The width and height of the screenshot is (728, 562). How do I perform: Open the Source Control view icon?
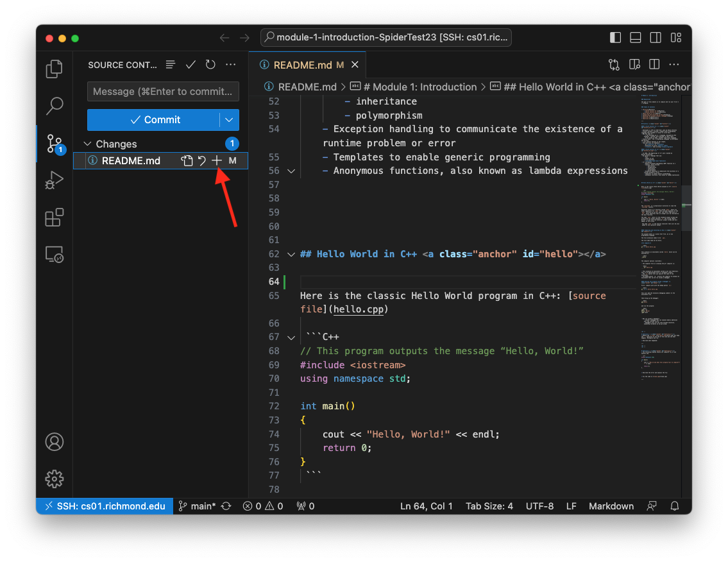coord(55,144)
